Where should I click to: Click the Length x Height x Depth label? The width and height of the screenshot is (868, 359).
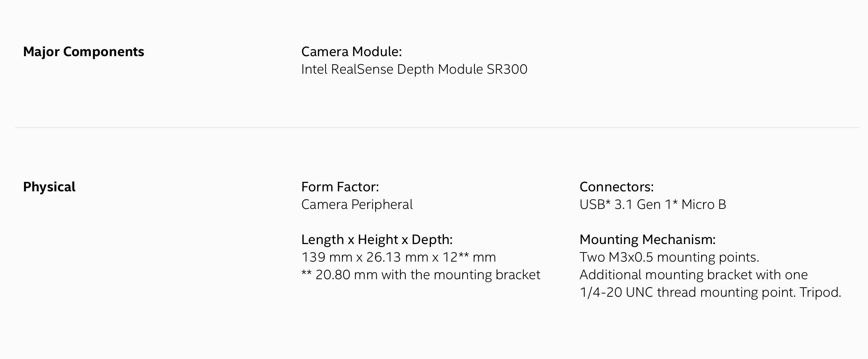click(x=377, y=239)
